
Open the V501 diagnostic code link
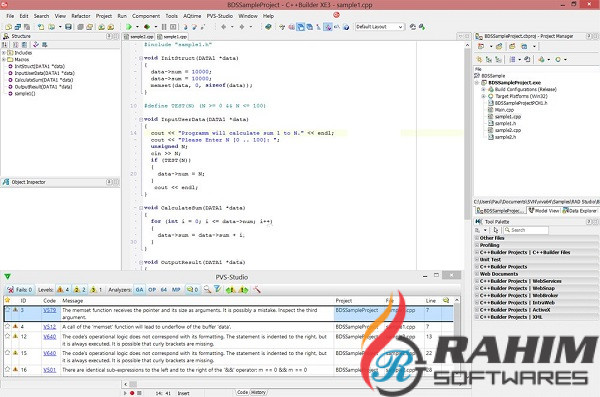point(49,370)
